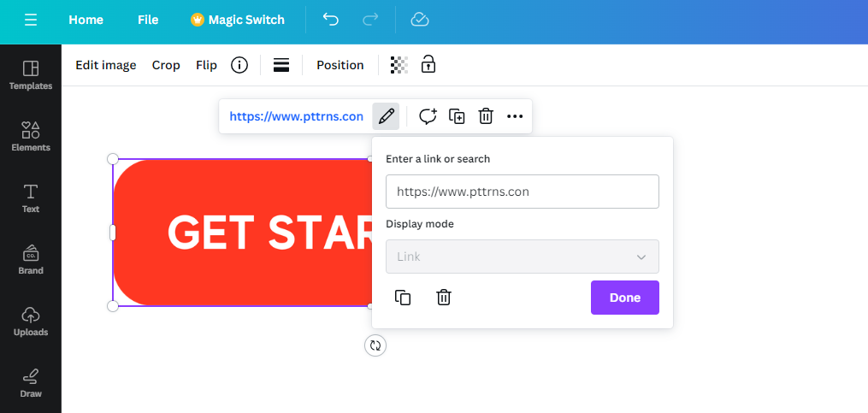Open the Brand panel
The width and height of the screenshot is (868, 413).
[31, 259]
